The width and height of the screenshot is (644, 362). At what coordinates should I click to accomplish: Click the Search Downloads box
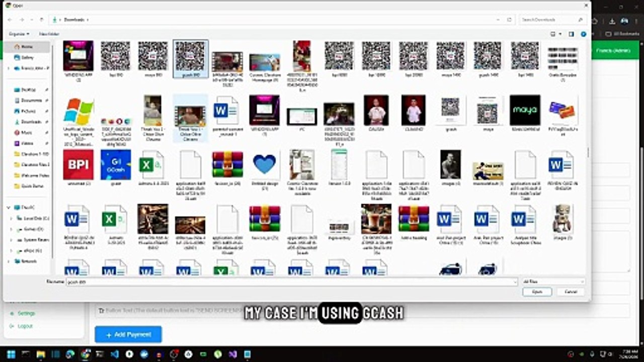(x=553, y=20)
